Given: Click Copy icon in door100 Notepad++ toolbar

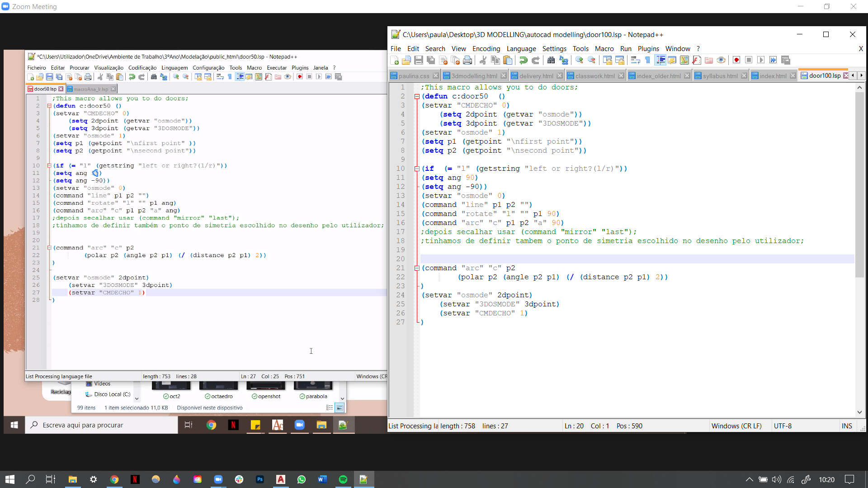Looking at the screenshot, I should 495,60.
